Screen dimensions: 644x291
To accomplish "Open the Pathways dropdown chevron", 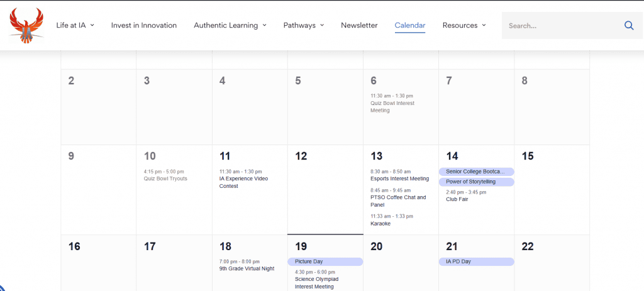I will click(323, 25).
